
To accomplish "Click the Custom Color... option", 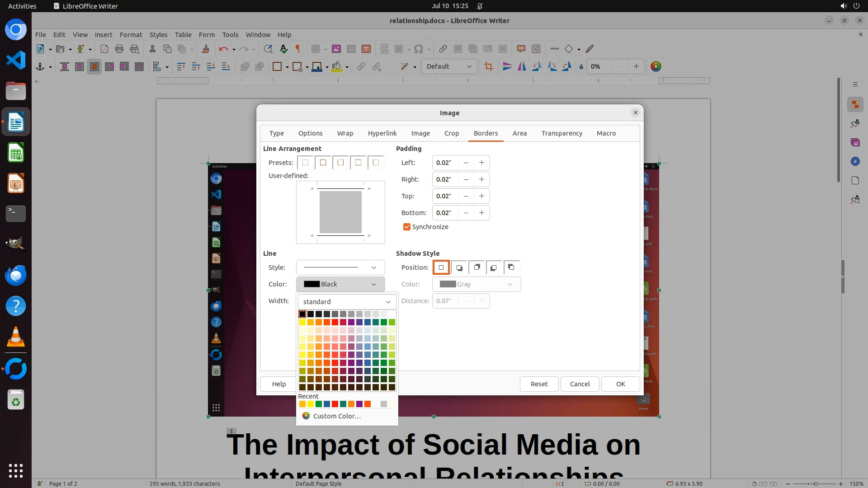I will 336,416.
